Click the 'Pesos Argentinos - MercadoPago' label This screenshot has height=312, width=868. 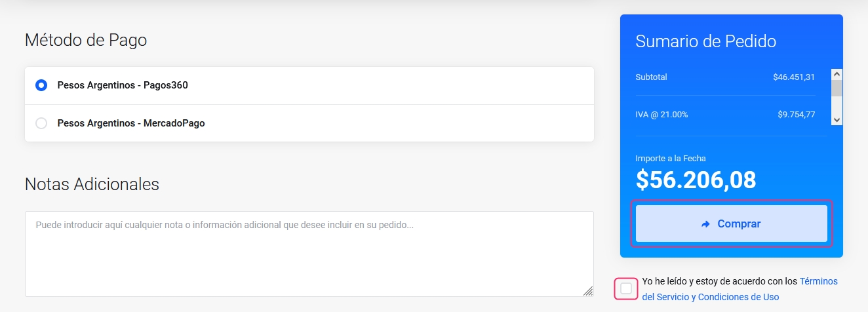[131, 123]
